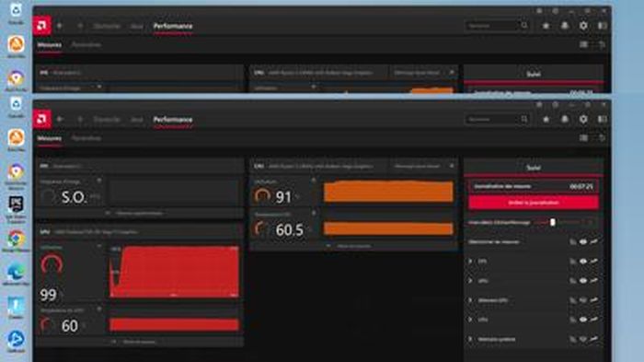Switch to the list view icon under the toolbar
Image resolution: width=644 pixels, height=362 pixels.
pyautogui.click(x=583, y=138)
